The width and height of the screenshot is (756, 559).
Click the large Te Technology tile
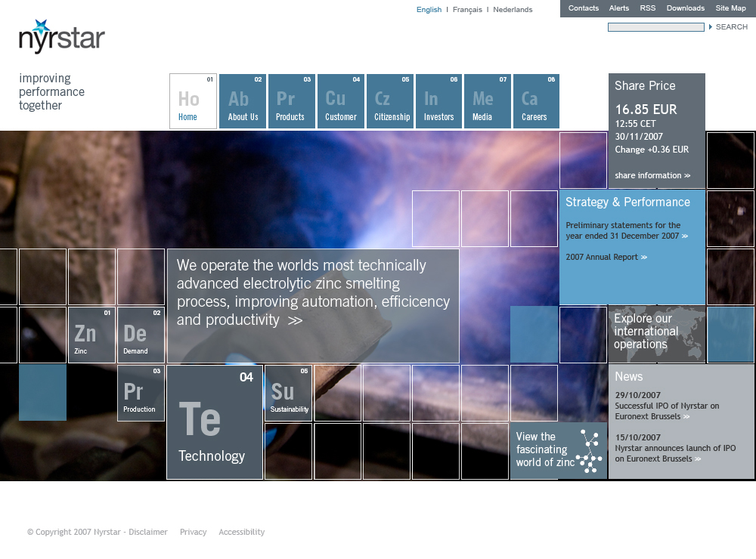pyautogui.click(x=215, y=422)
